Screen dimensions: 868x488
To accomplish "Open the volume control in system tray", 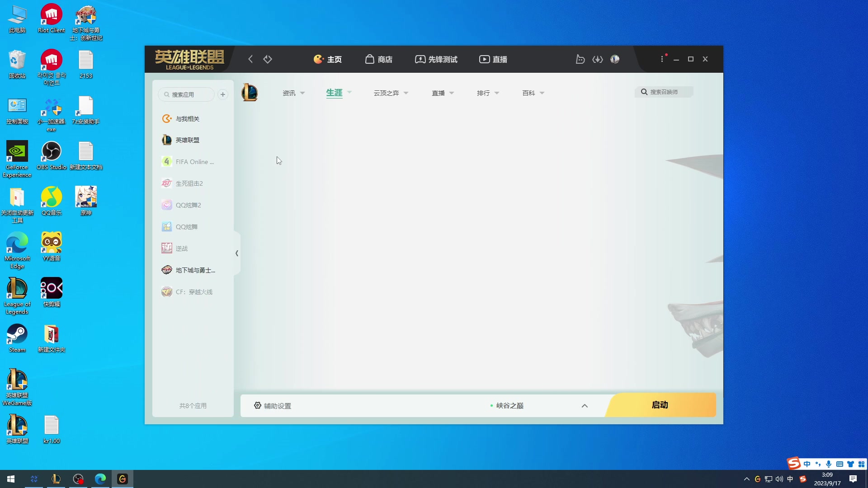I will [x=779, y=479].
